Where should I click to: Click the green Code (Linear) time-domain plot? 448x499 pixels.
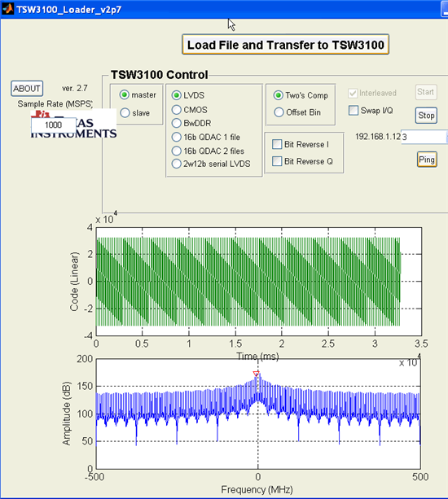click(258, 282)
